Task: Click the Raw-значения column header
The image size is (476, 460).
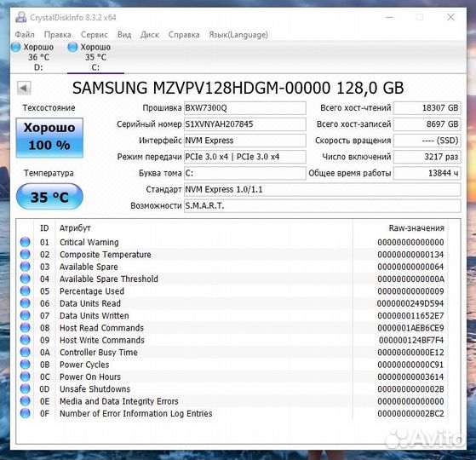Action: tap(416, 228)
